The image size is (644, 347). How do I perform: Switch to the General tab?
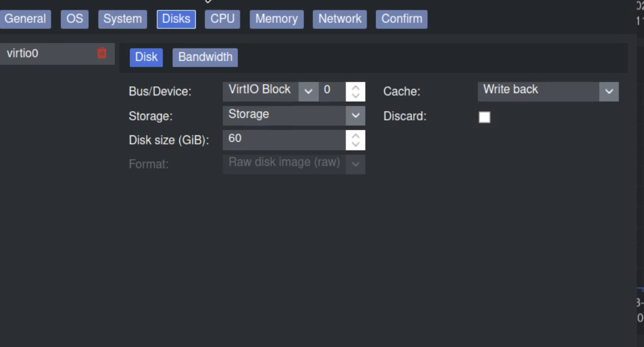click(x=25, y=19)
